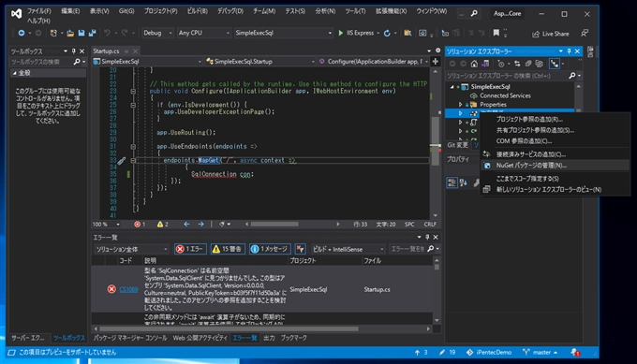Image resolution: width=637 pixels, height=364 pixels.
Task: Pin the Solution Explorer panel
Action: (x=569, y=51)
